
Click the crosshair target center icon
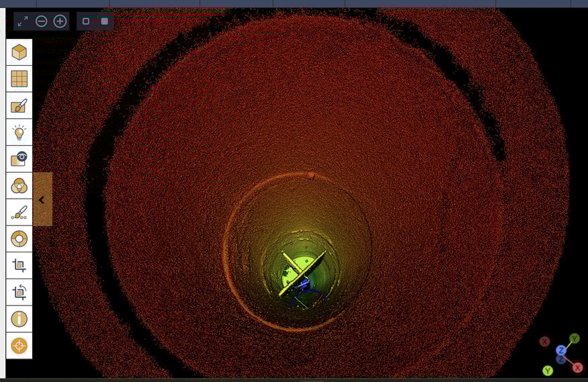[19, 346]
